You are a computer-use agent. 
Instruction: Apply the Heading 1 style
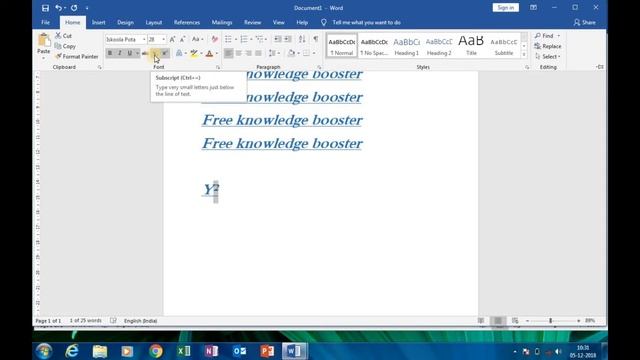407,46
